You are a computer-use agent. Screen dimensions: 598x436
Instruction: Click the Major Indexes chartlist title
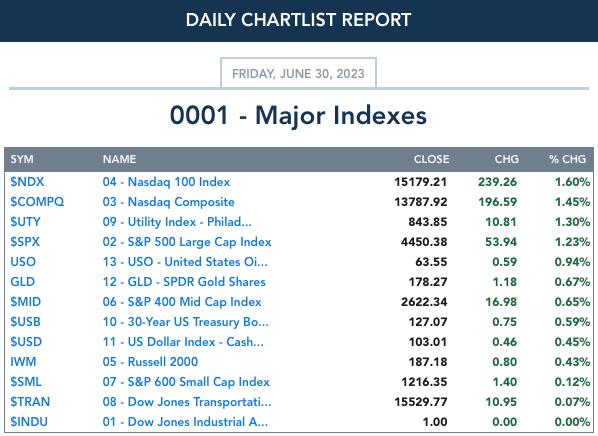[x=298, y=115]
